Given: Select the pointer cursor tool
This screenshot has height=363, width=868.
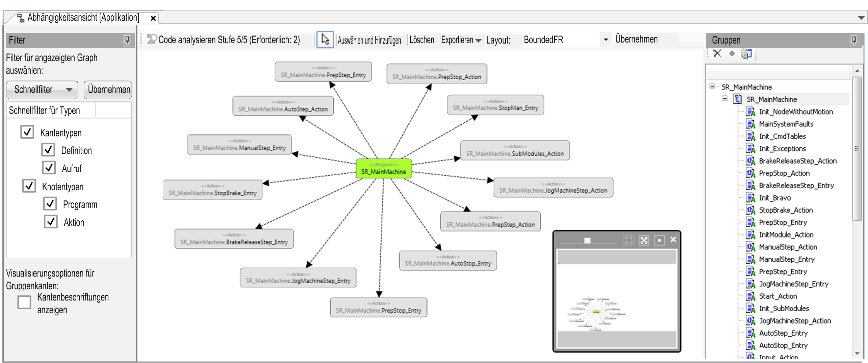Looking at the screenshot, I should (325, 40).
